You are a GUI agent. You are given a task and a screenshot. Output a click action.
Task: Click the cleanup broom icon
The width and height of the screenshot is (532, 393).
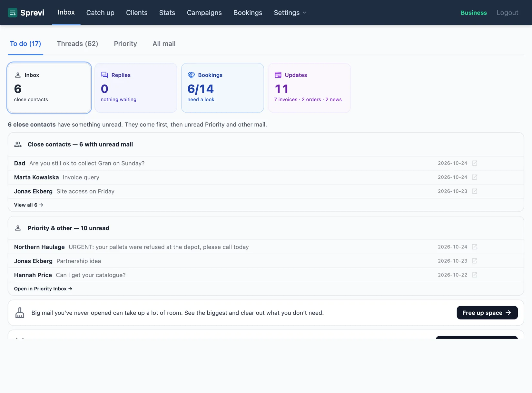(x=20, y=313)
